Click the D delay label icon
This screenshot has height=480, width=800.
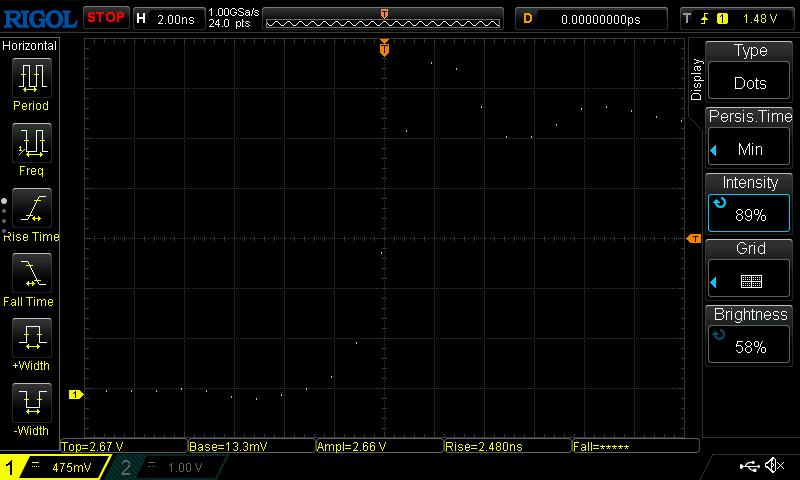tap(528, 19)
